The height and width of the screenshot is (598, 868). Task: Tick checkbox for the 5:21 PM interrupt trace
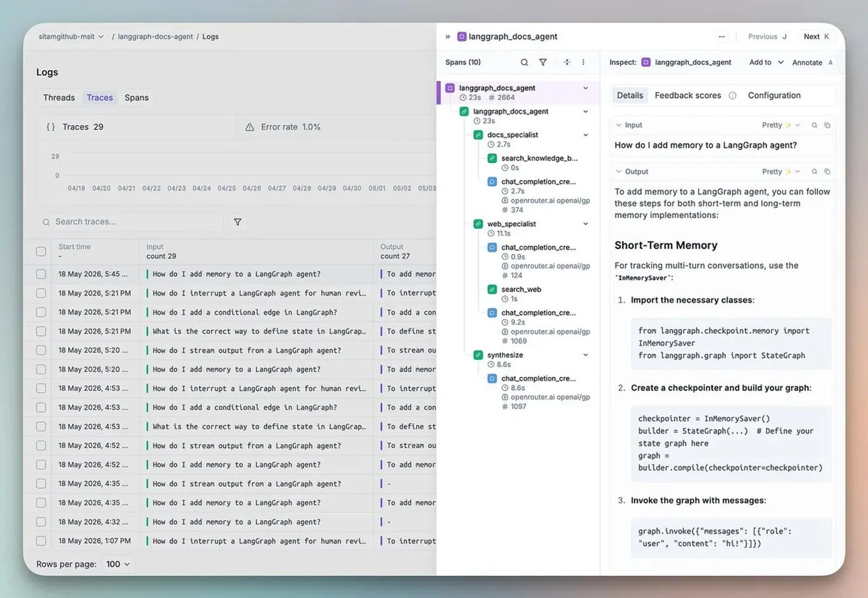(x=41, y=293)
